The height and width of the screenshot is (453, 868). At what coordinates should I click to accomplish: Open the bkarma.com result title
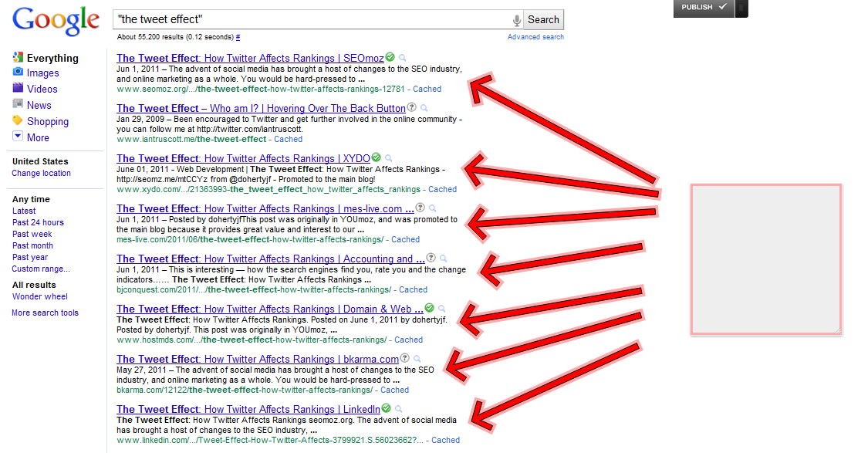[x=258, y=359]
